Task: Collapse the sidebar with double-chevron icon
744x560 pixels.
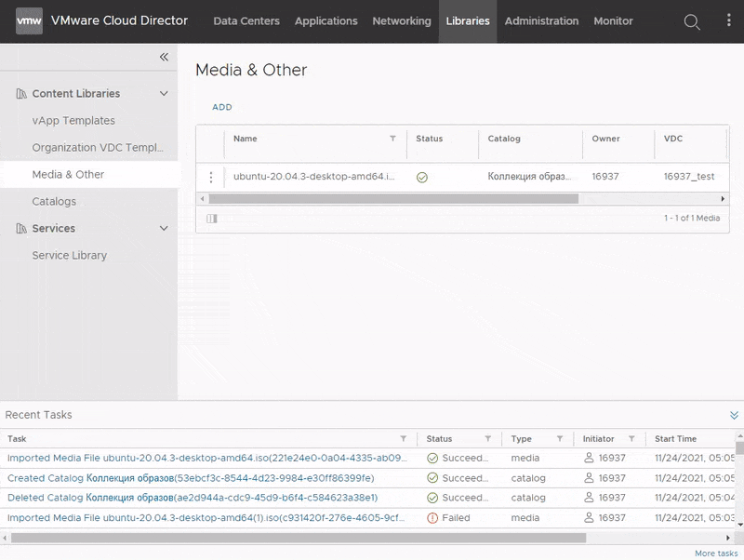Action: (164, 57)
